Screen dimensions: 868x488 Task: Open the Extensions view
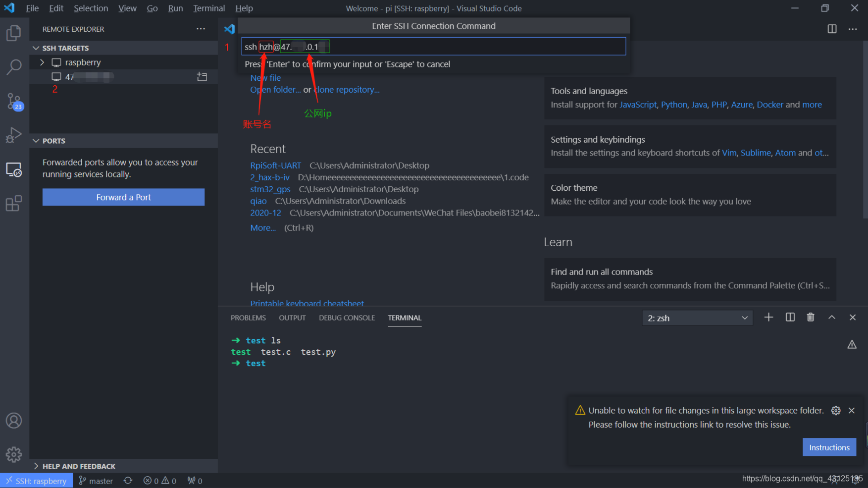14,203
